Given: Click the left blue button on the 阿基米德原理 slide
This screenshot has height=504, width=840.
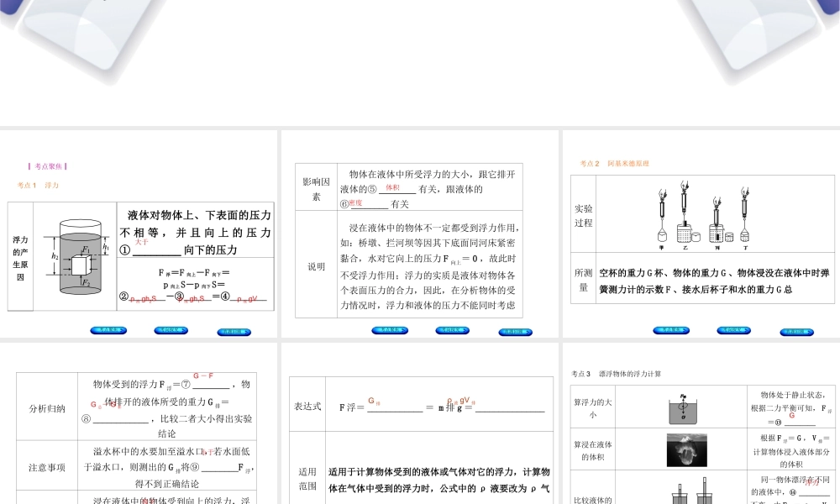Looking at the screenshot, I should [x=671, y=330].
